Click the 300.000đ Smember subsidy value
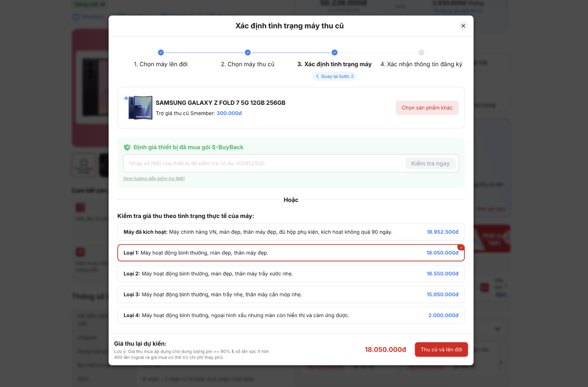 pyautogui.click(x=229, y=113)
